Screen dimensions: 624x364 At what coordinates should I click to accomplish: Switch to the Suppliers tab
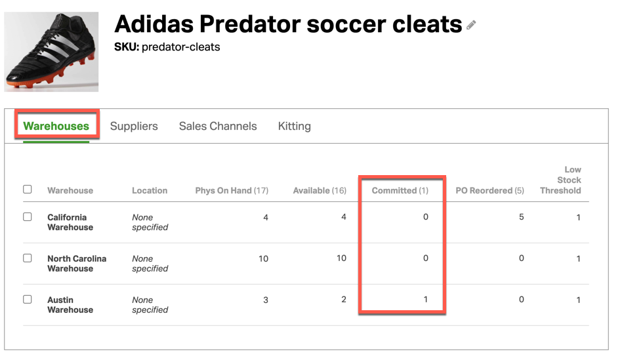134,126
